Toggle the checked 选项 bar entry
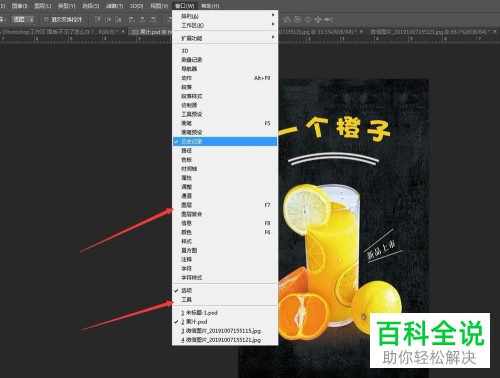Viewport: 500px width, 378px height. (x=225, y=290)
